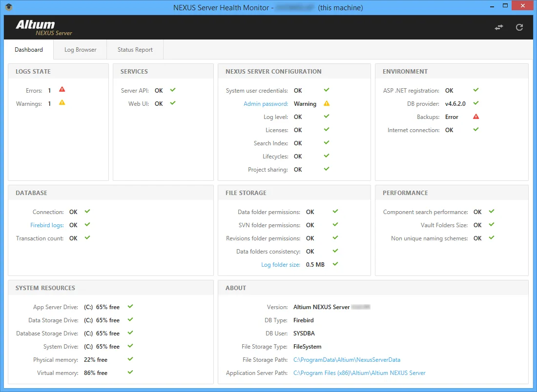This screenshot has height=392, width=537.
Task: Click the check icon for Licenses
Action: coord(327,129)
